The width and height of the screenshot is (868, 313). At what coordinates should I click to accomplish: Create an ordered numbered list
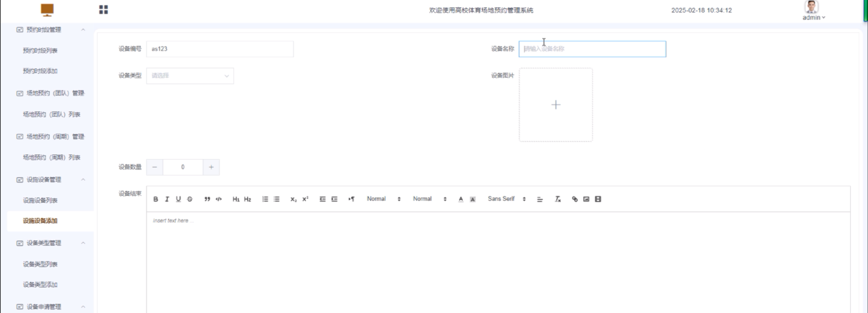coord(265,199)
